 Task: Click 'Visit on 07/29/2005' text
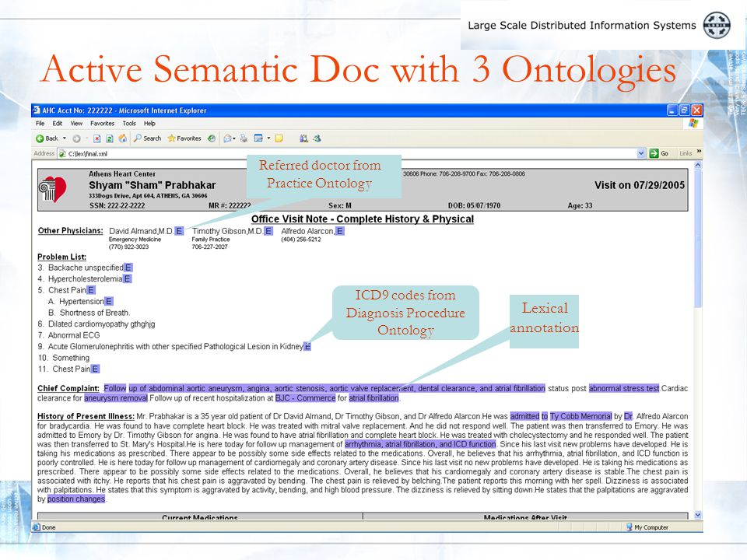coord(640,185)
